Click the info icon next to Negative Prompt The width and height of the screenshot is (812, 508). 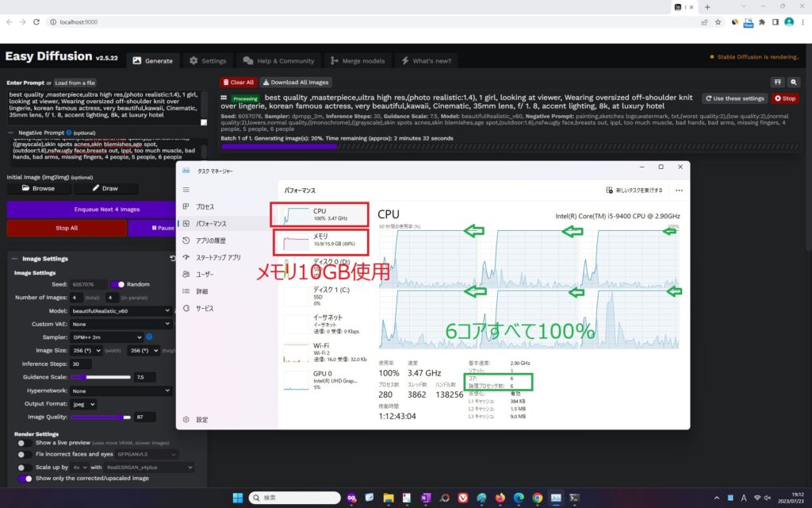pos(69,133)
